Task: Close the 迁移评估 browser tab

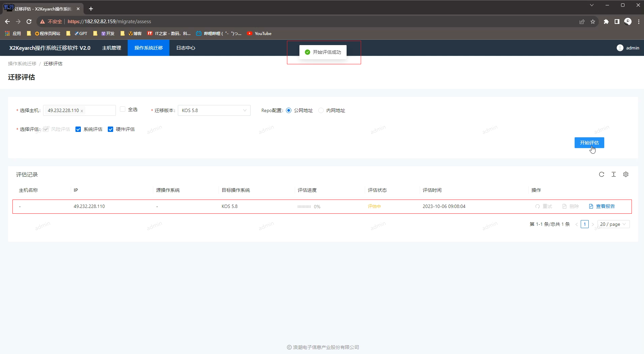Action: click(x=78, y=9)
